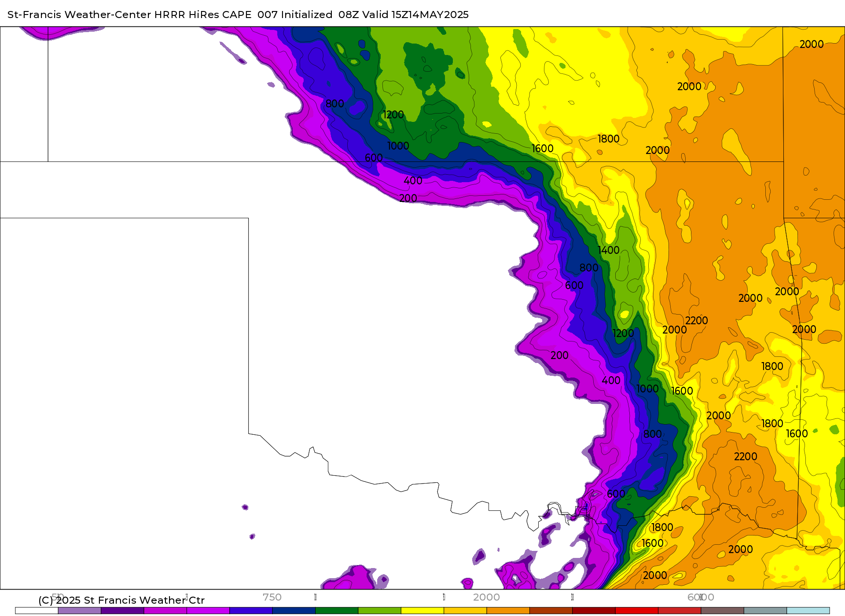Click the '1400' contour label

pyautogui.click(x=609, y=250)
